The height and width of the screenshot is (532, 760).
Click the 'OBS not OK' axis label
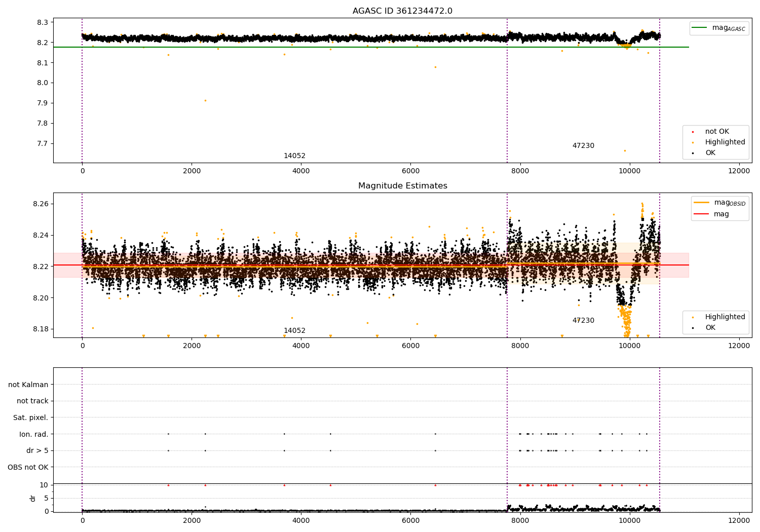(28, 467)
